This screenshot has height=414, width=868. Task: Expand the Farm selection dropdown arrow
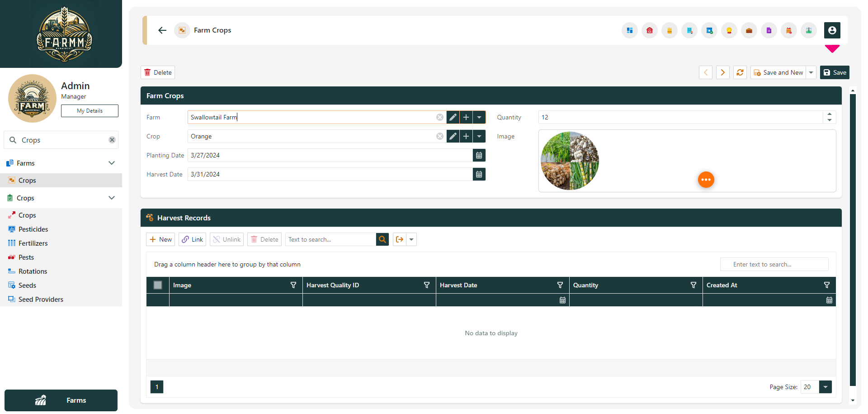click(479, 117)
